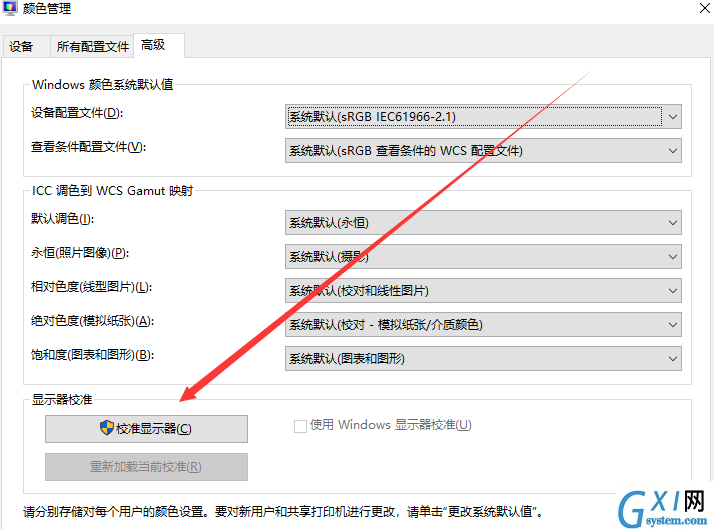714x529 pixels.
Task: Open the 设备配置文件(D) dropdown
Action: tap(483, 117)
